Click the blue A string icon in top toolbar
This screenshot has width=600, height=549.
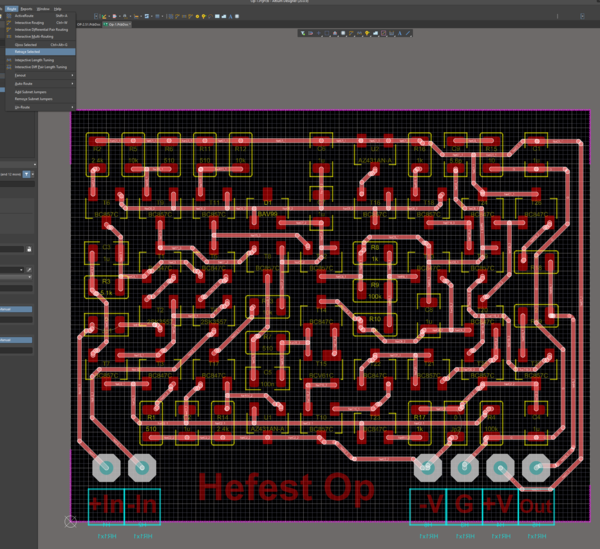tap(230, 16)
